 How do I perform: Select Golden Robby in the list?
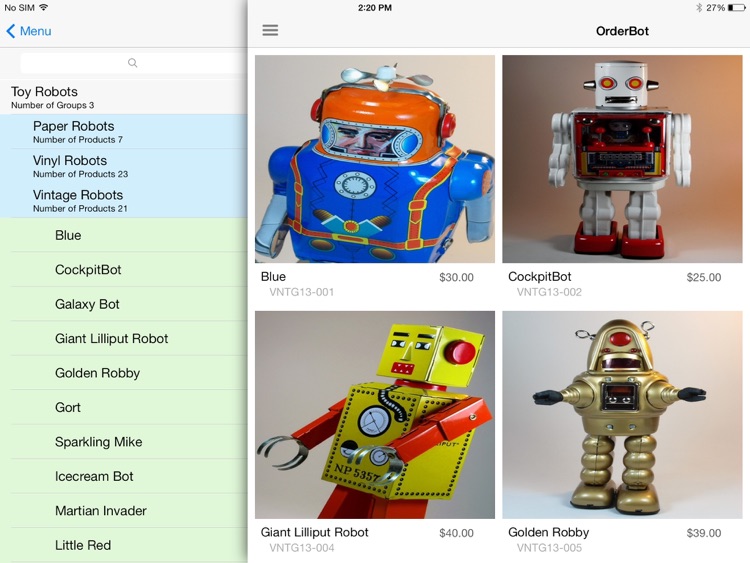[x=123, y=373]
